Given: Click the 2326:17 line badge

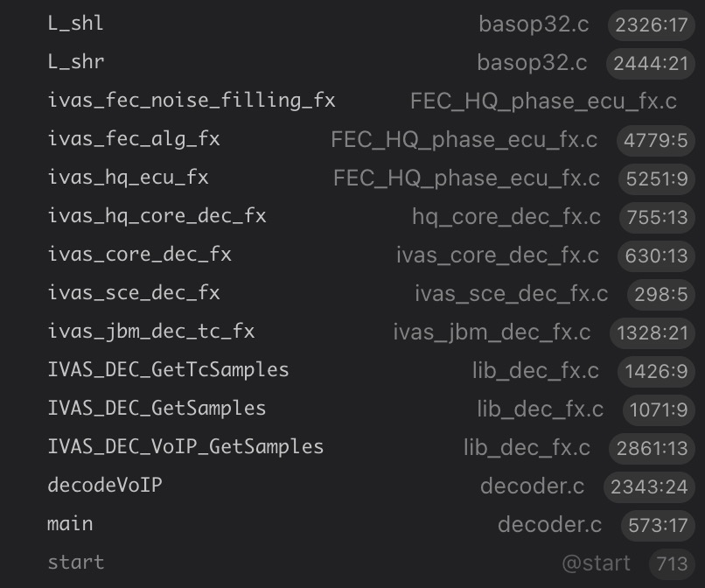Looking at the screenshot, I should click(x=651, y=24).
